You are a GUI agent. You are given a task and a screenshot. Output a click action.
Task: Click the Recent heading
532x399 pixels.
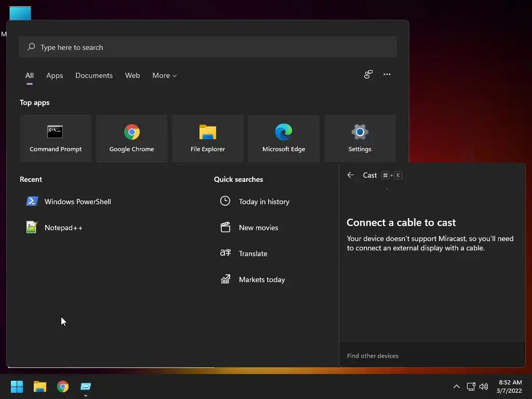[31, 179]
